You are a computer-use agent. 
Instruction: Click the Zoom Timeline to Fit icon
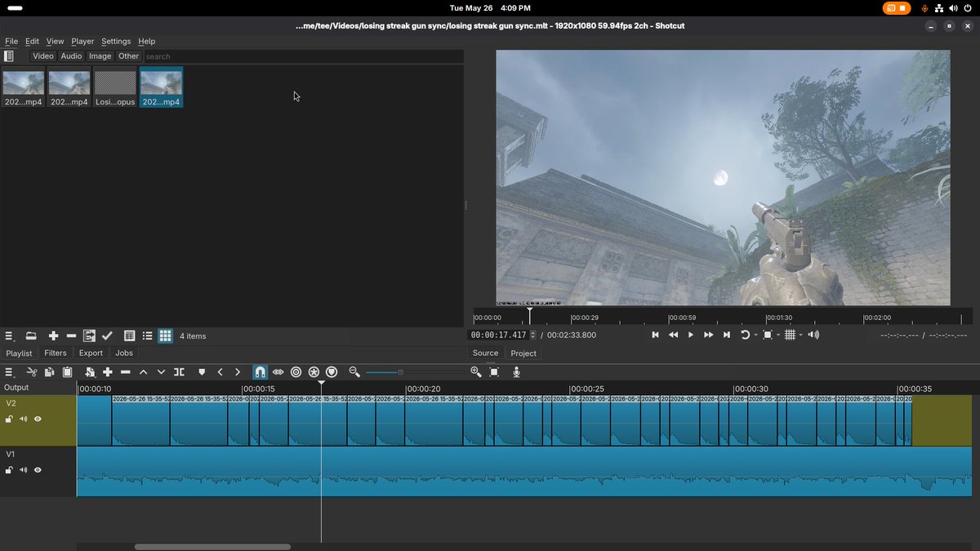click(x=494, y=372)
